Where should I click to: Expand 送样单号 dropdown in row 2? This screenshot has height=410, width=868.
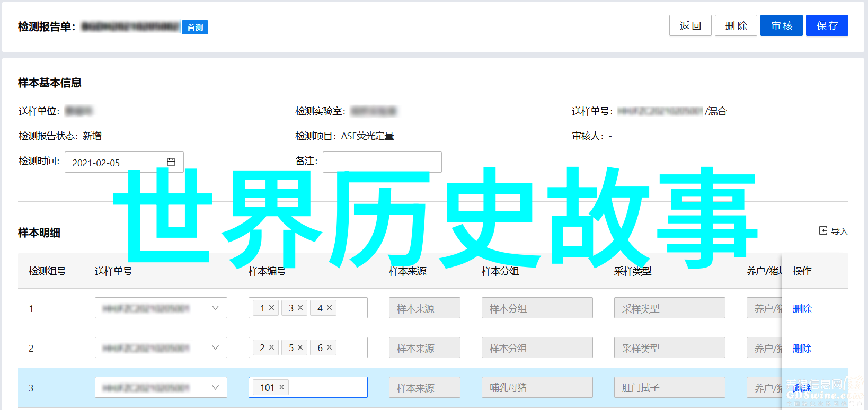pos(215,347)
